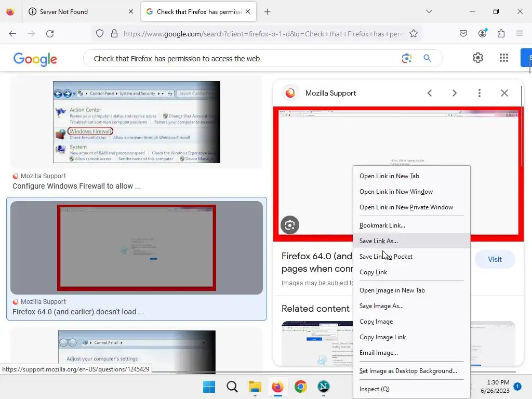
Task: Choose Copy Image Link
Action: pyautogui.click(x=411, y=337)
